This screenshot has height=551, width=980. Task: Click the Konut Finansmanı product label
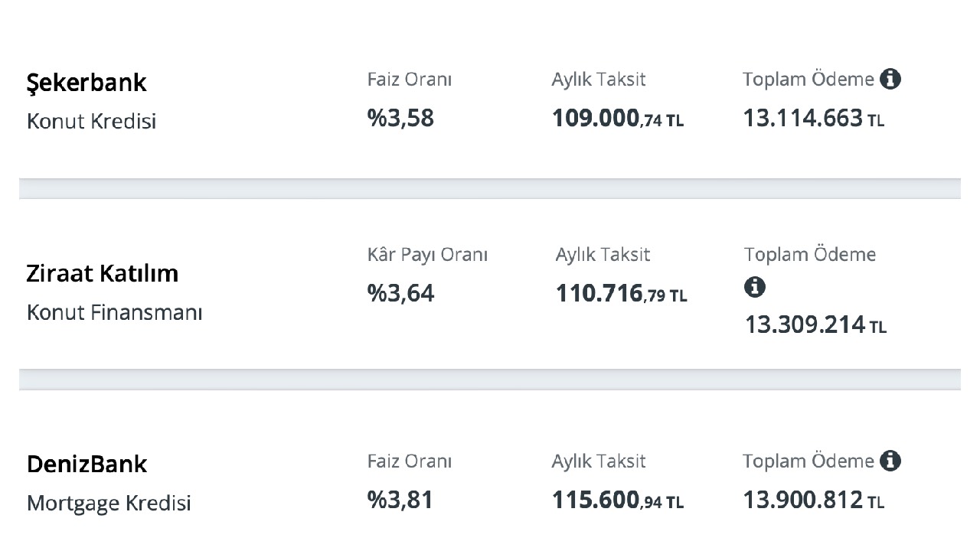[114, 312]
